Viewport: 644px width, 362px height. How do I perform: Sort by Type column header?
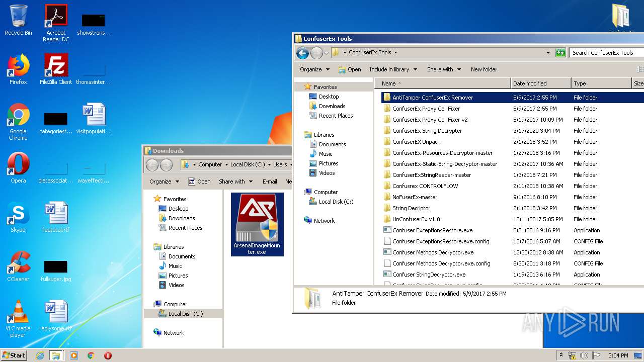601,83
